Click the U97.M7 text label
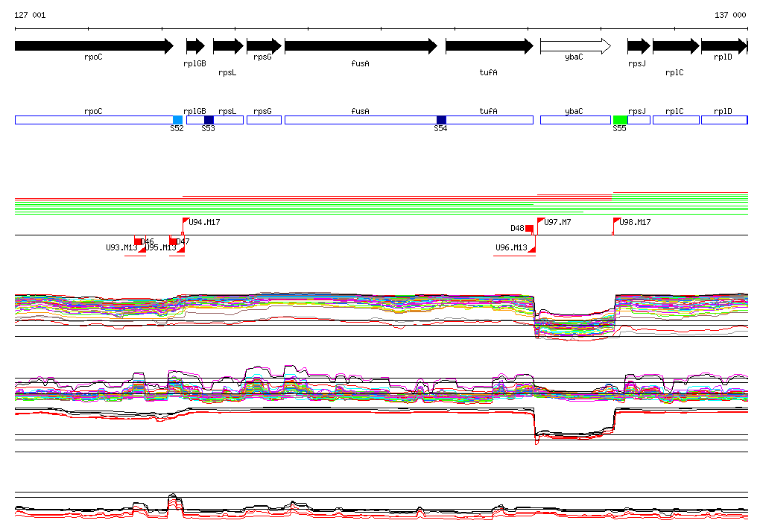The image size is (763, 532). point(557,223)
